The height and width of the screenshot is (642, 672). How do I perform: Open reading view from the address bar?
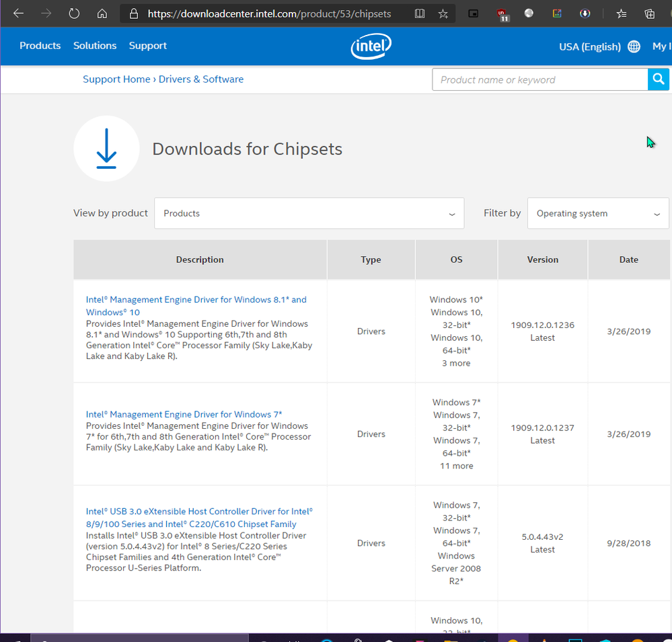tap(420, 13)
